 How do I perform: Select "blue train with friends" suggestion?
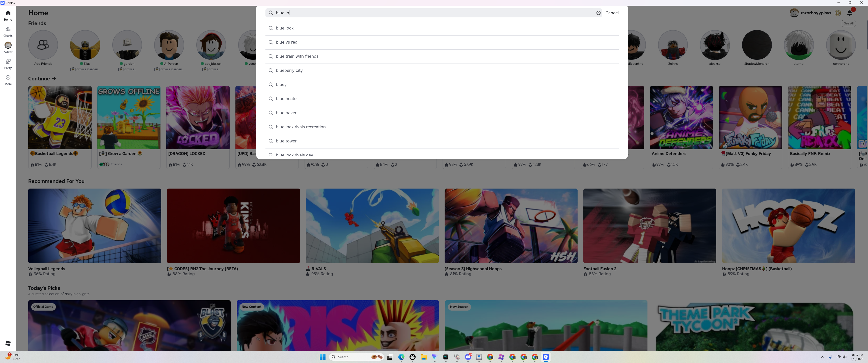click(x=442, y=56)
